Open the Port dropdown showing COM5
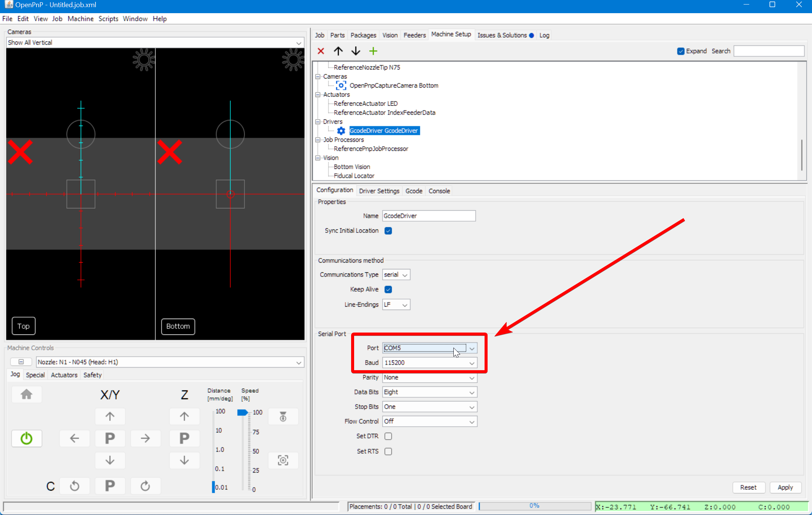Screen dimensions: 812x515 pyautogui.click(x=472, y=348)
